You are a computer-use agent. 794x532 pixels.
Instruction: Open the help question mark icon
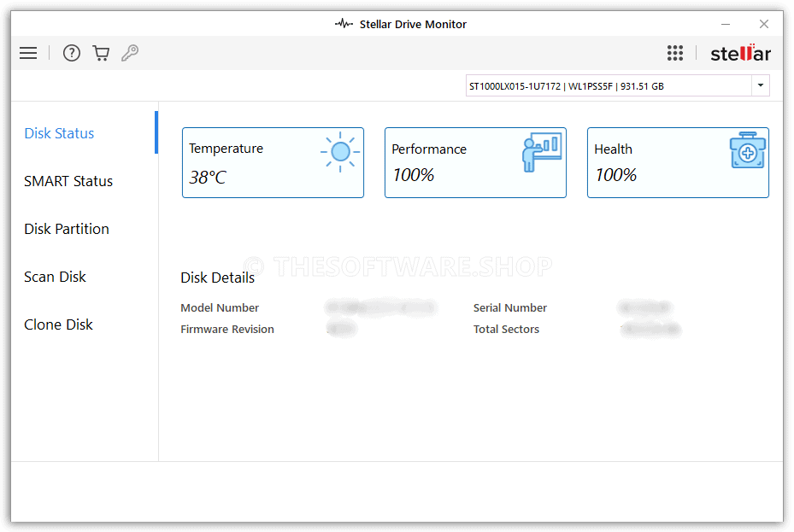click(72, 53)
